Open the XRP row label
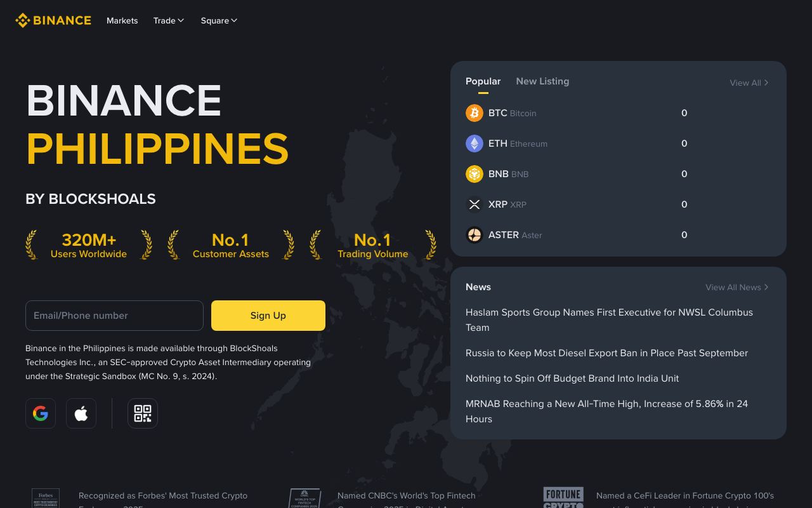Image resolution: width=812 pixels, height=508 pixels. click(x=507, y=204)
